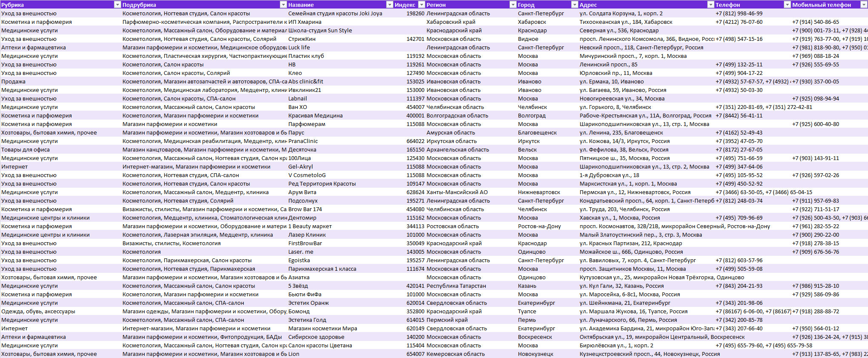Select the address "Бирюлёвская ул., 1, корп. 2"
Image resolution: width=868 pixels, height=358 pixels.
[646, 345]
